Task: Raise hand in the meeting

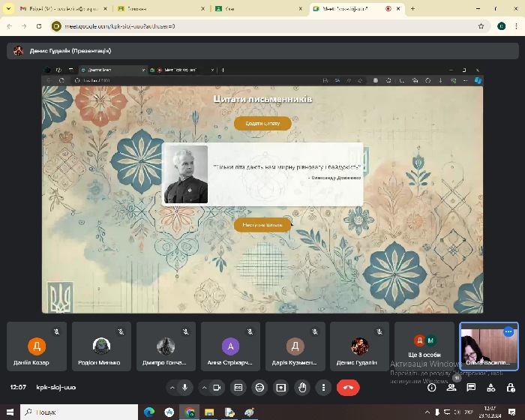Action: [x=302, y=388]
